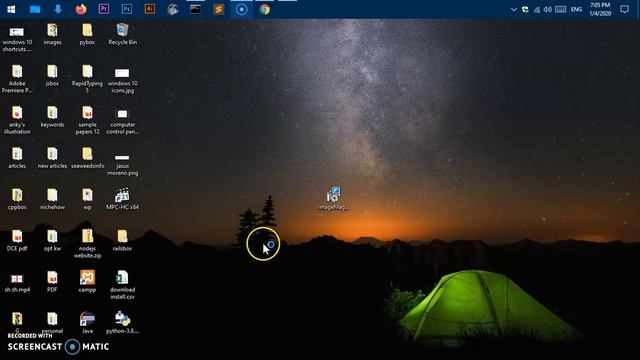The width and height of the screenshot is (640, 360).
Task: Open the blue window taskbar icon beside Start
Action: point(35,9)
